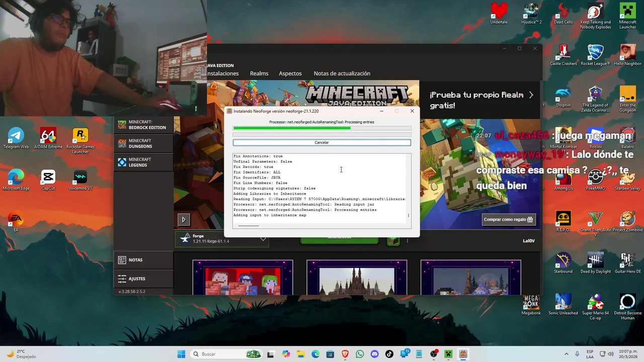This screenshot has height=362, width=644.
Task: Open the snowy village news thumbnail
Action: [471, 278]
